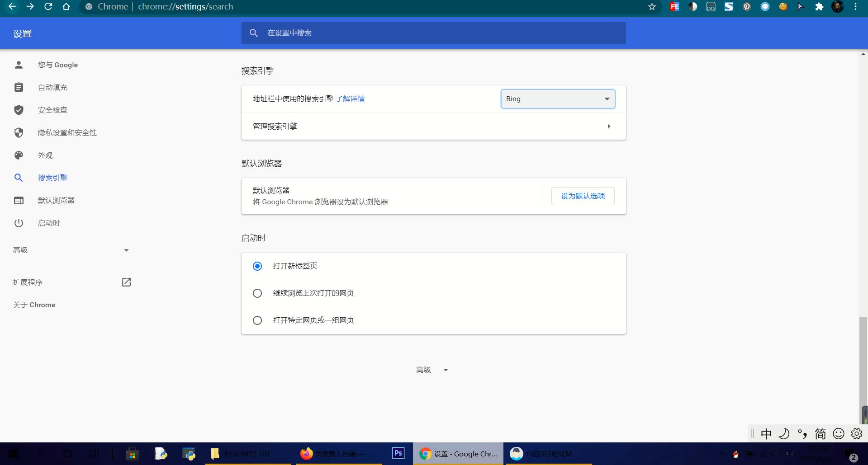This screenshot has width=868, height=465.
Task: Switch to 设置 - Google Chrome taskbar item
Action: 458,454
